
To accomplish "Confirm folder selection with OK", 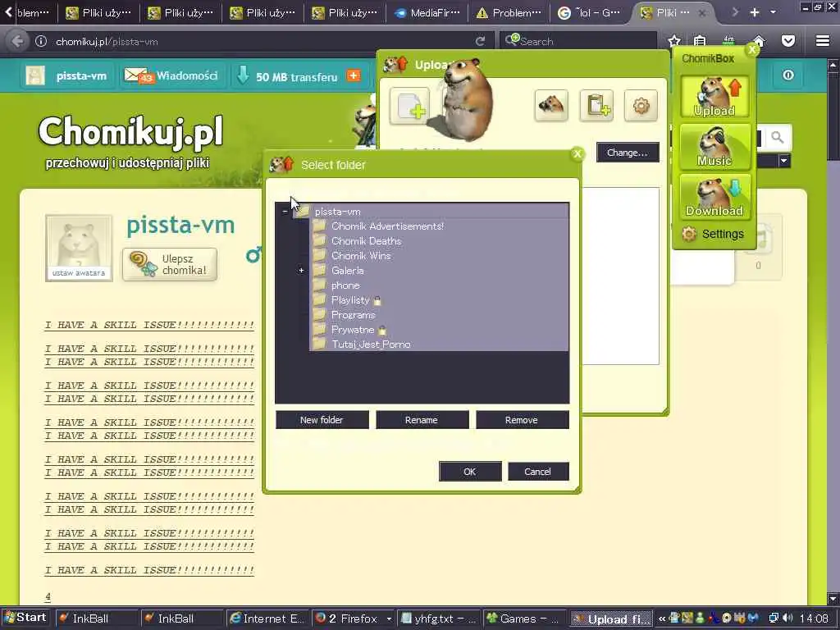I will click(470, 472).
